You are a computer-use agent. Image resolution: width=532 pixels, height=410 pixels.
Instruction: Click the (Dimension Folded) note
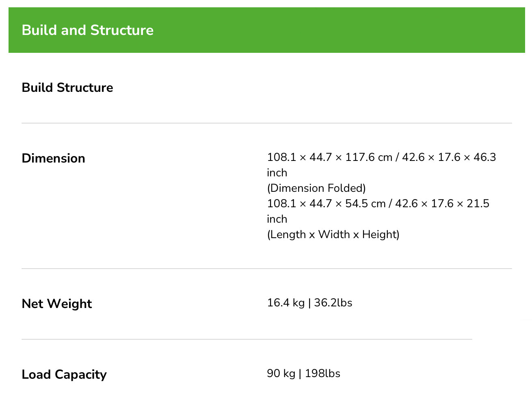coord(316,188)
